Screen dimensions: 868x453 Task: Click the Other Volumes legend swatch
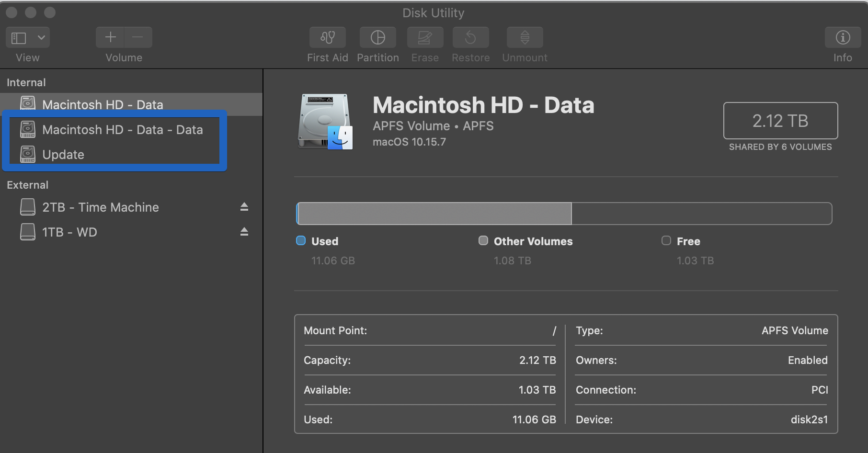[x=483, y=241]
